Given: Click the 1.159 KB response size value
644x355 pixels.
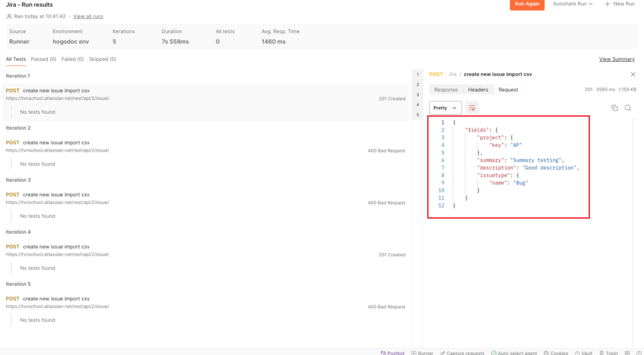Looking at the screenshot, I should (628, 89).
